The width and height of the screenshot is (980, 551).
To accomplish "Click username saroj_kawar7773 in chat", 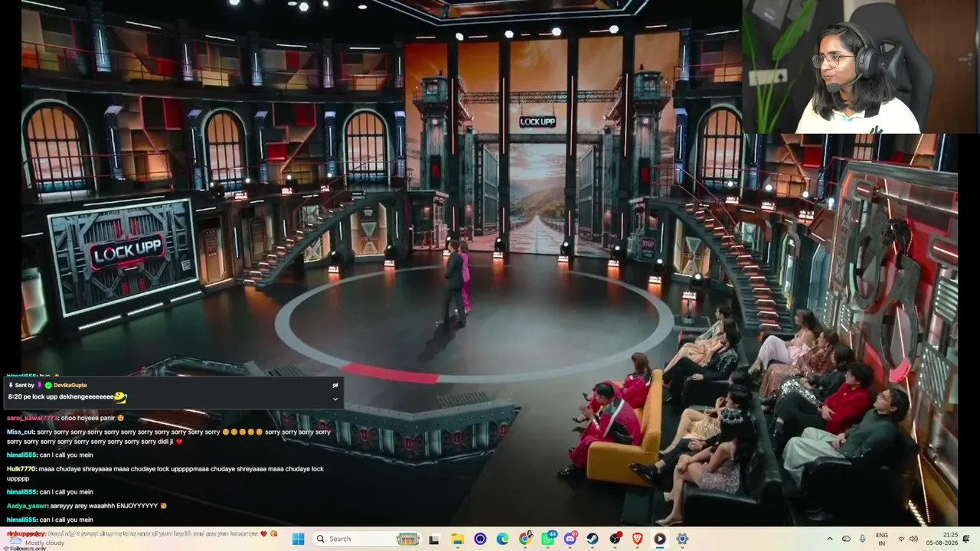I will pyautogui.click(x=32, y=418).
